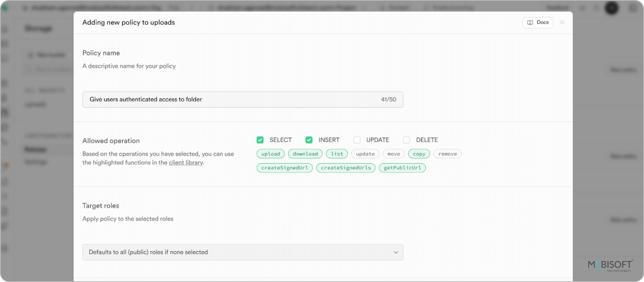Click the createSignedUrl function tag

[x=284, y=168]
